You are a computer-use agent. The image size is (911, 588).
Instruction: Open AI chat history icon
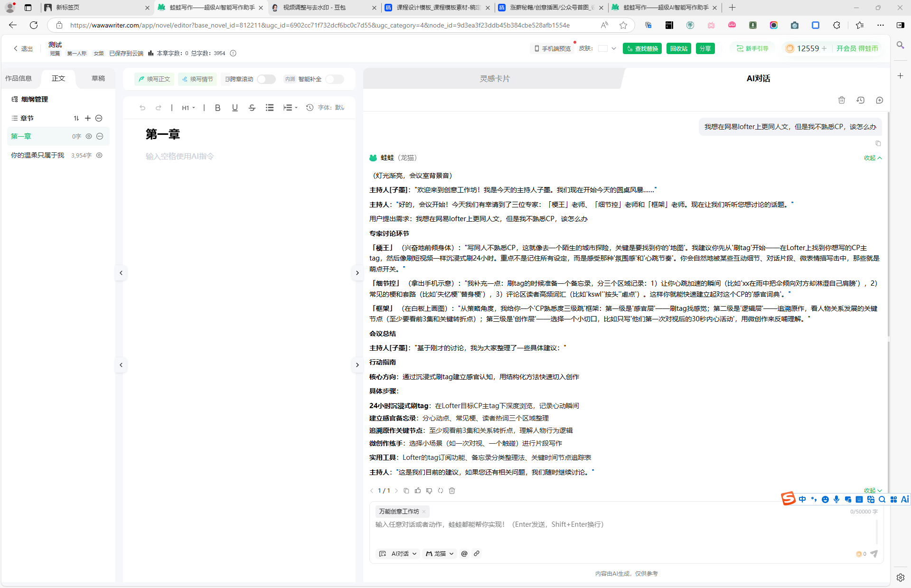pos(861,100)
